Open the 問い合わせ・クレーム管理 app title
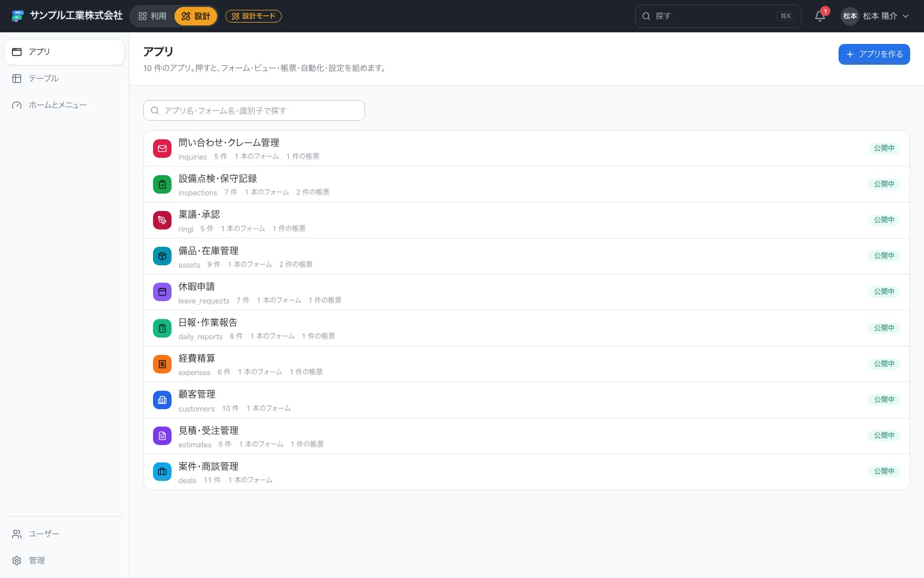The image size is (924, 578). click(229, 143)
